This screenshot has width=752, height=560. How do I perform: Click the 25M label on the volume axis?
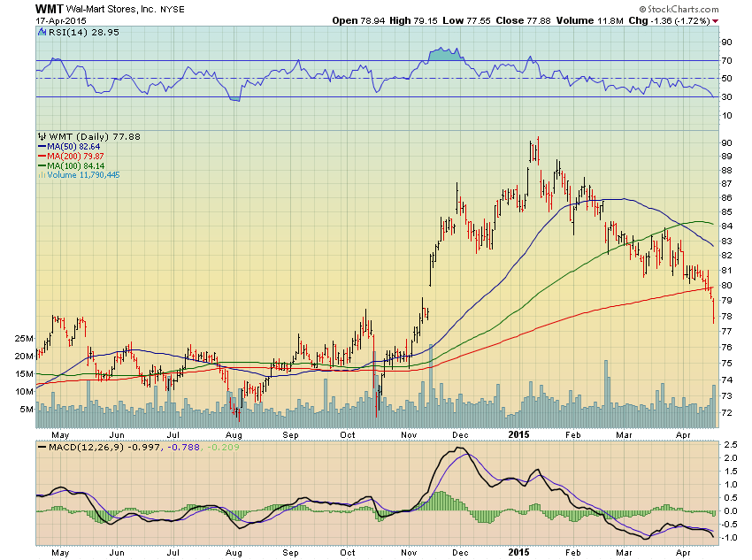24,339
